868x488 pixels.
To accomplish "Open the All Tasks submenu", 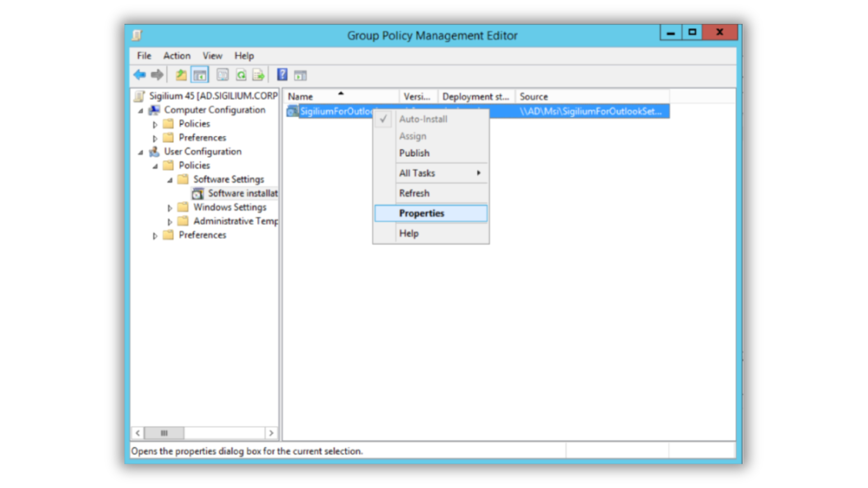I will [417, 173].
